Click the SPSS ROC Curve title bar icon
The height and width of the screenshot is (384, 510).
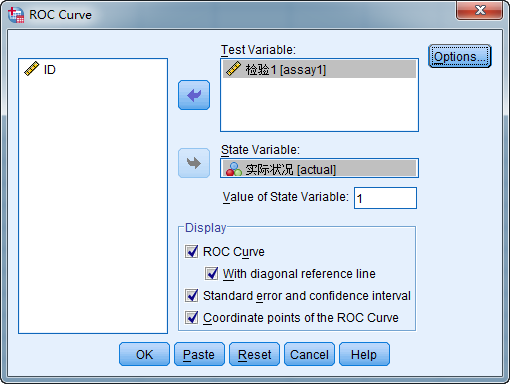pyautogui.click(x=16, y=15)
